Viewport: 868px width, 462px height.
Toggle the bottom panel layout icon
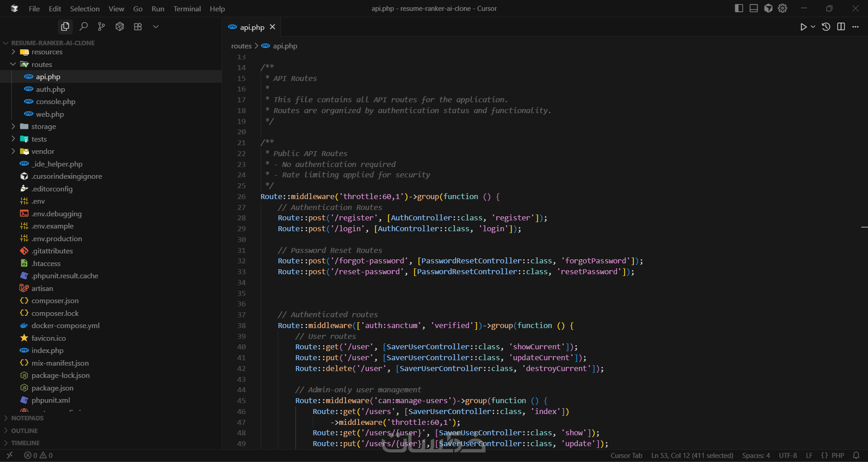pyautogui.click(x=754, y=8)
